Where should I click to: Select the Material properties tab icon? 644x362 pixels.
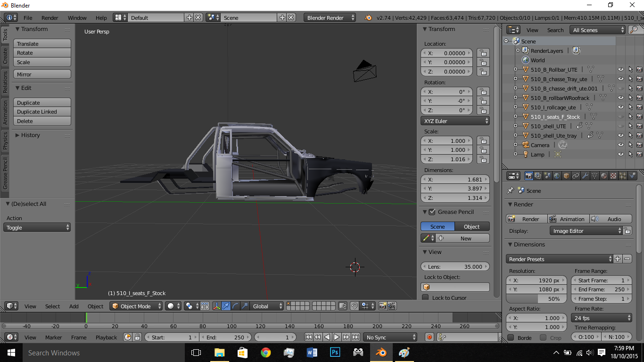[604, 176]
